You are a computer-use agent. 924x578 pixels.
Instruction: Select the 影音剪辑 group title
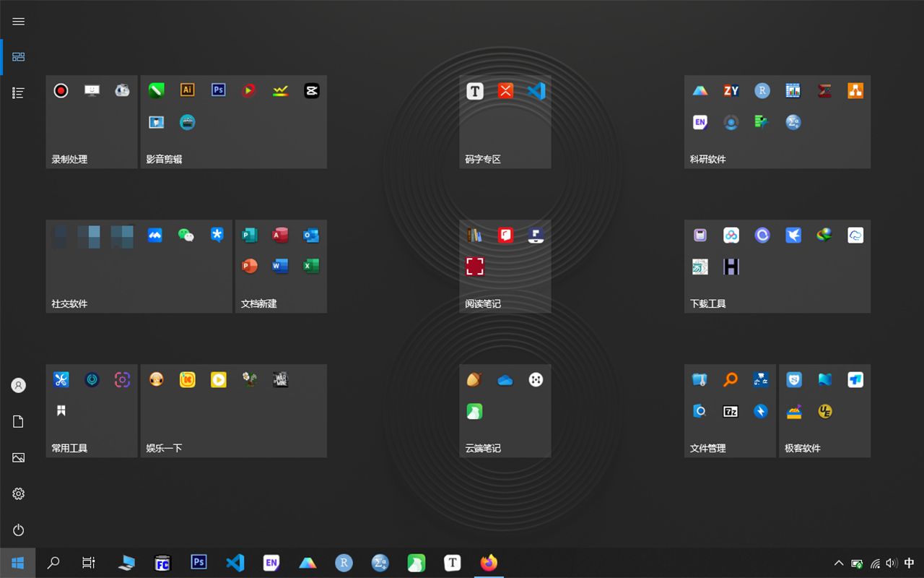pos(164,159)
